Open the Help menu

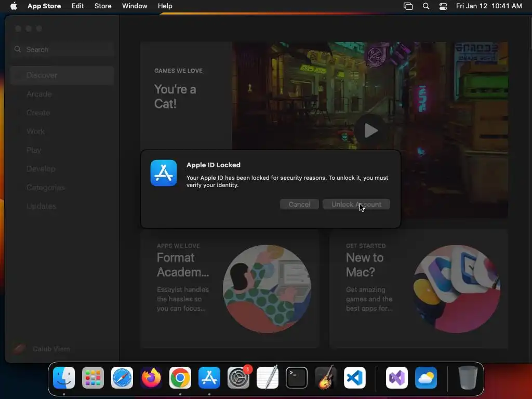click(x=165, y=6)
